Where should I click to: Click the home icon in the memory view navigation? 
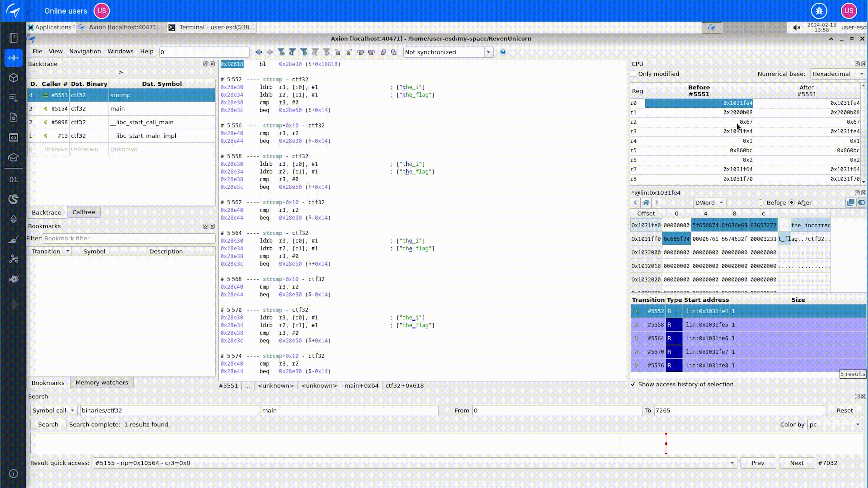coord(646,202)
